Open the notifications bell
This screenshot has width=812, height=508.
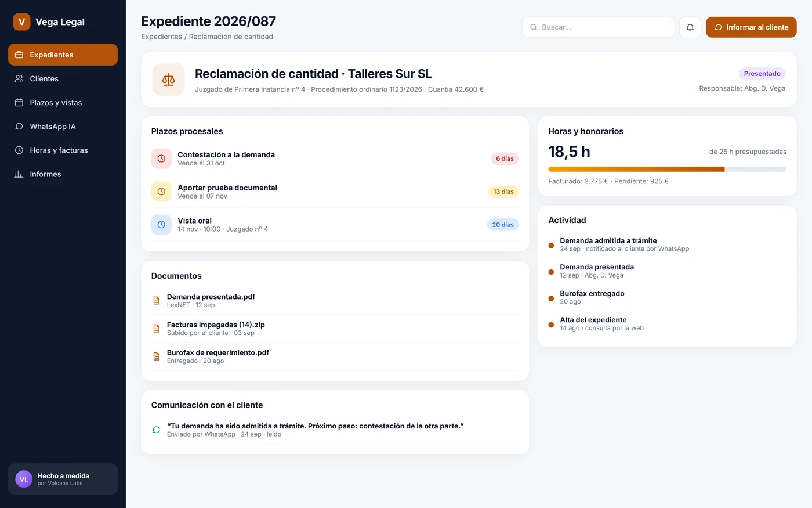(x=690, y=27)
